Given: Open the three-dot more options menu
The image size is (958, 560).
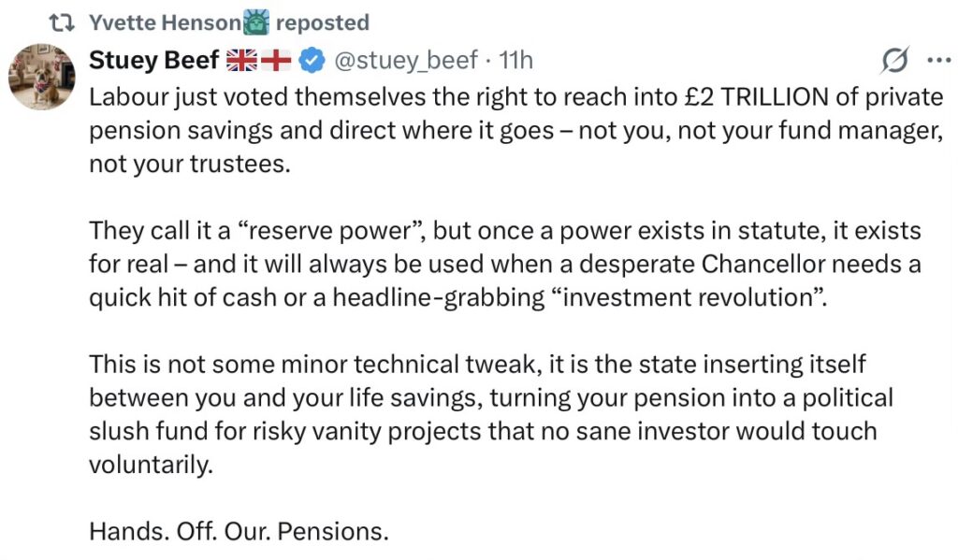Looking at the screenshot, I should 936,61.
